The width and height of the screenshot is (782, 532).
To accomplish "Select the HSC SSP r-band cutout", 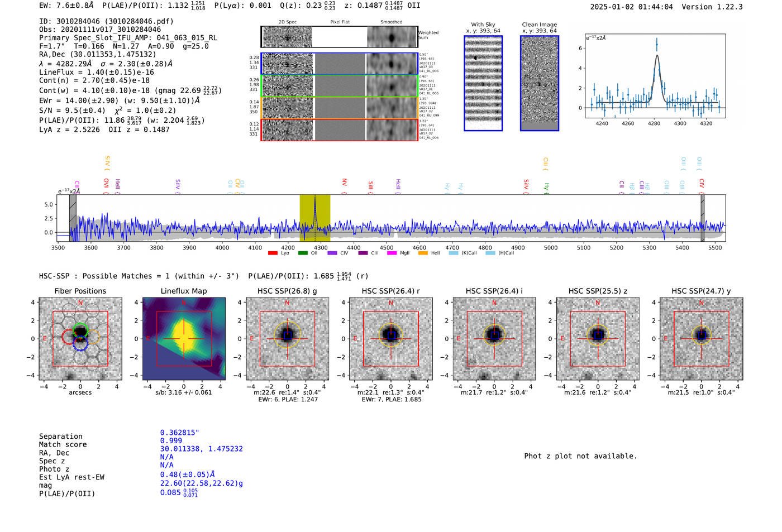I will [x=391, y=339].
